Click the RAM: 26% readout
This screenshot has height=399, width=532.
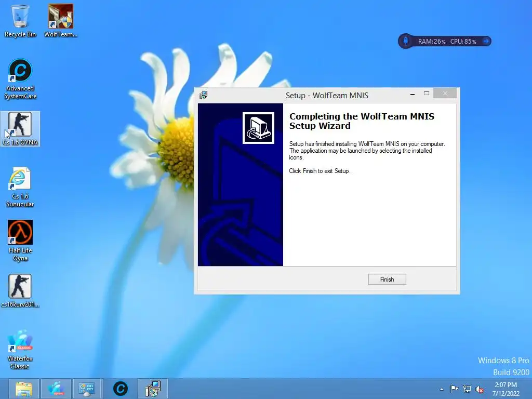click(432, 42)
